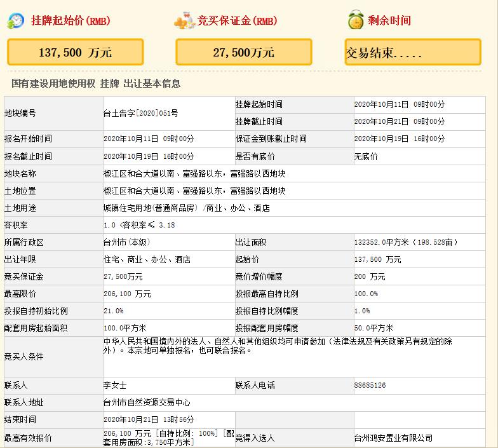This screenshot has width=498, height=448.
Task: Click the 交易结束 status box
Action: [x=412, y=52]
